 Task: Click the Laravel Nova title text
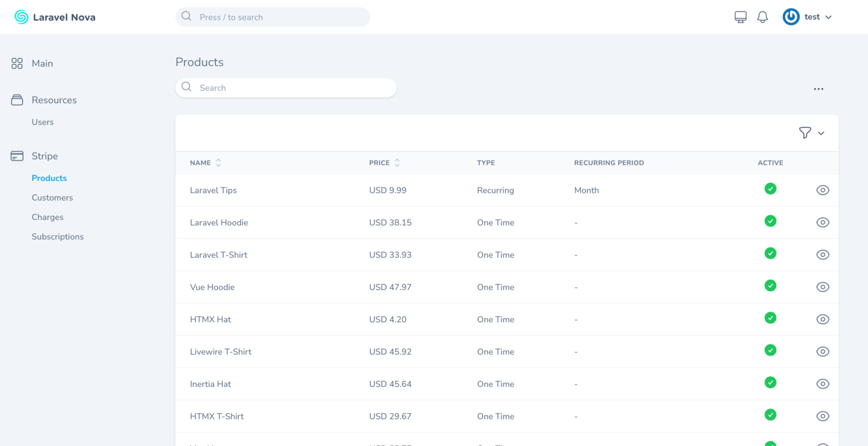click(x=64, y=17)
